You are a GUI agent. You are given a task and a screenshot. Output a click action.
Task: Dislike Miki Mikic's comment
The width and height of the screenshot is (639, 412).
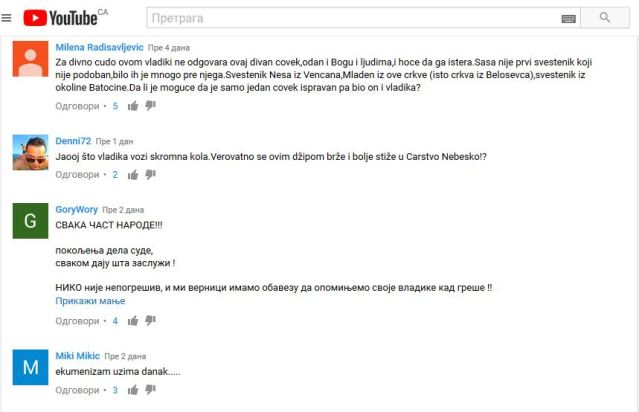pos(150,390)
